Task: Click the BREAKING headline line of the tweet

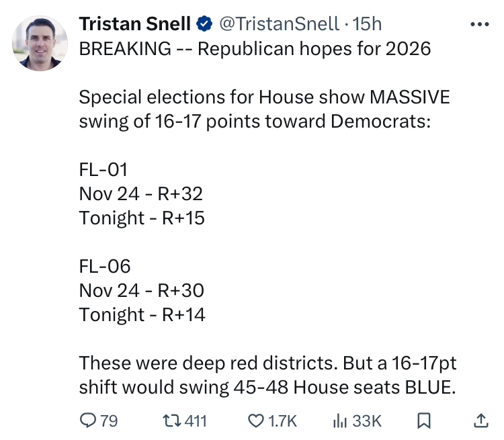Action: point(255,48)
